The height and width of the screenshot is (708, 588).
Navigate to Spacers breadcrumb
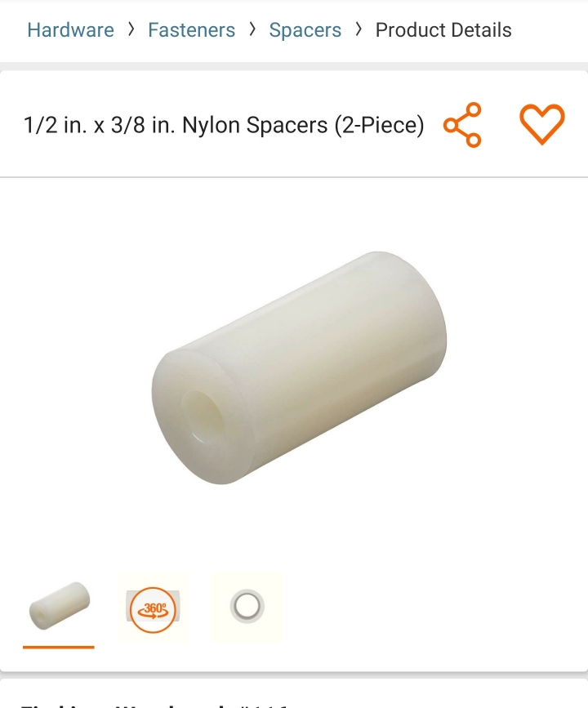305,30
